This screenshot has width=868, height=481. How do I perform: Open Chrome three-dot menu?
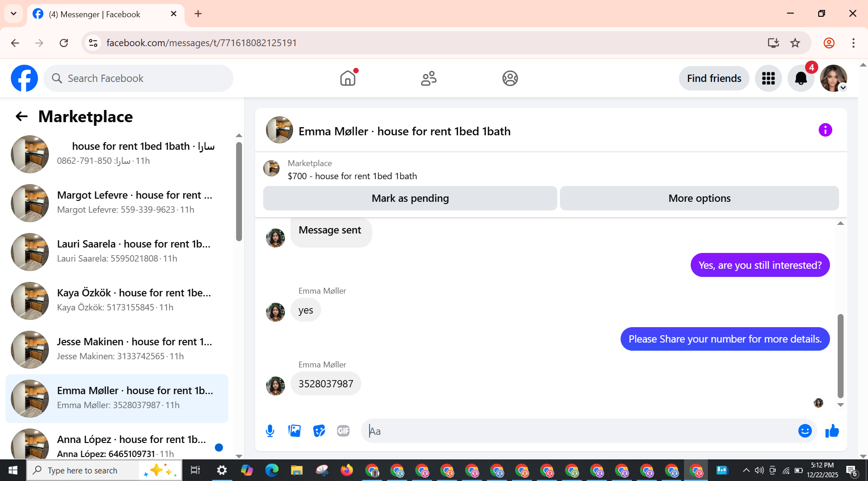[x=853, y=43]
